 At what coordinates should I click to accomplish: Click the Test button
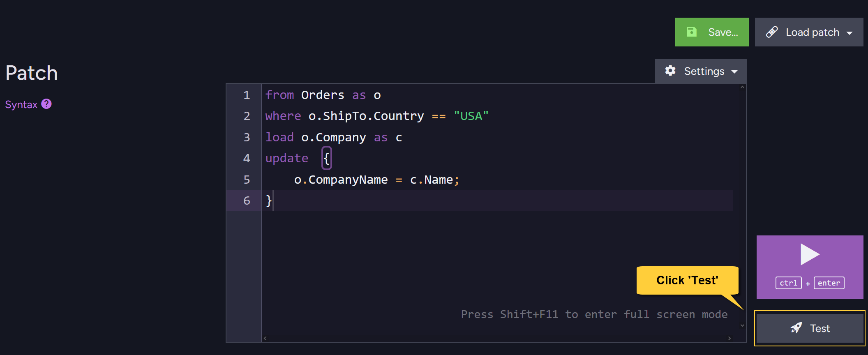click(x=810, y=328)
